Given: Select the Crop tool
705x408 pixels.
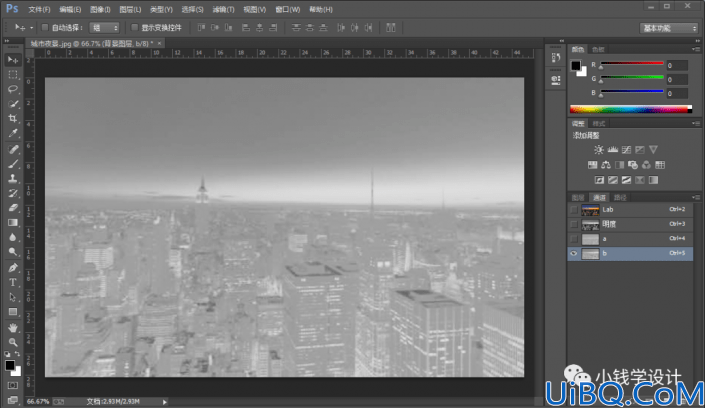Looking at the screenshot, I should pos(13,119).
